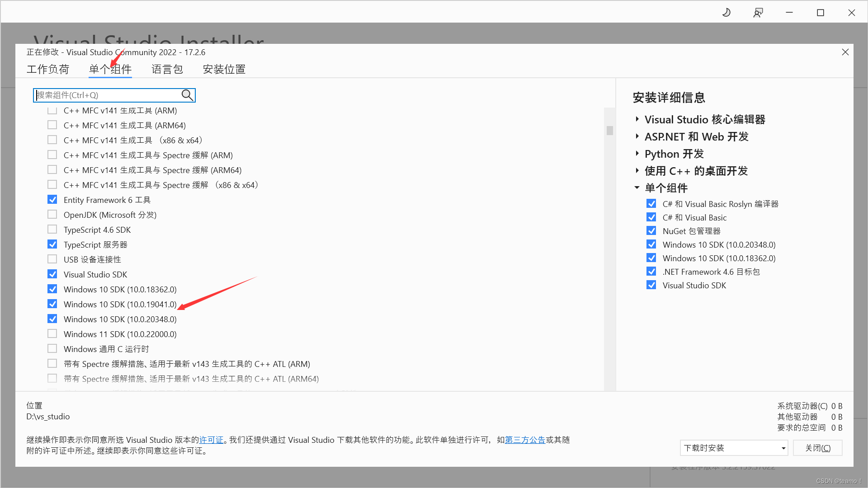Switch to the Workloads tab
Viewport: 868px width, 488px height.
click(48, 69)
